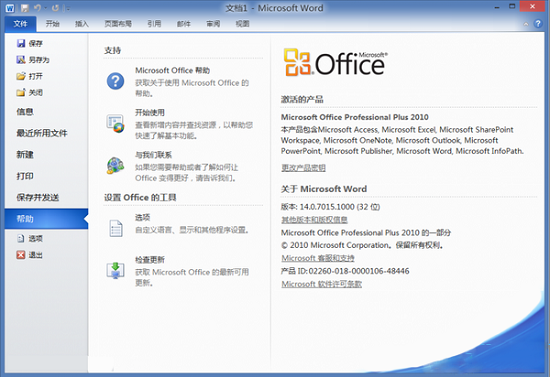Select the 文件 (File) tab
Image resolution: width=550 pixels, height=377 pixels.
coord(20,23)
